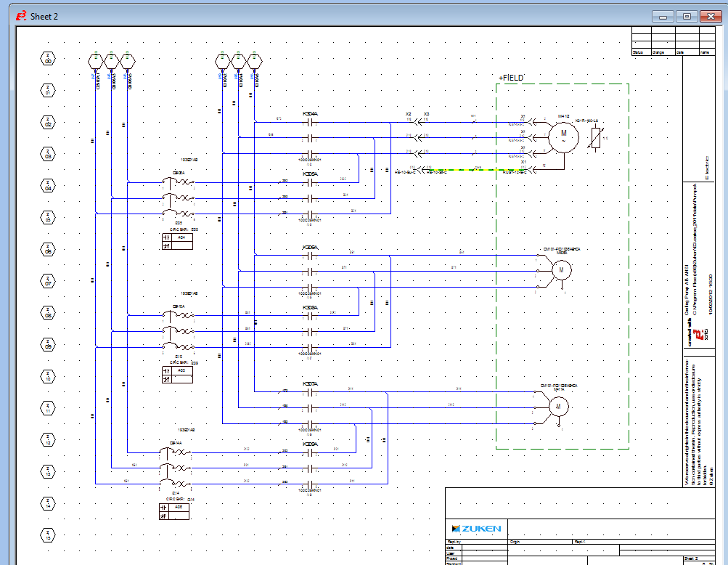Select the lower motor symbol M414
The height and width of the screenshot is (565, 728).
(x=558, y=406)
